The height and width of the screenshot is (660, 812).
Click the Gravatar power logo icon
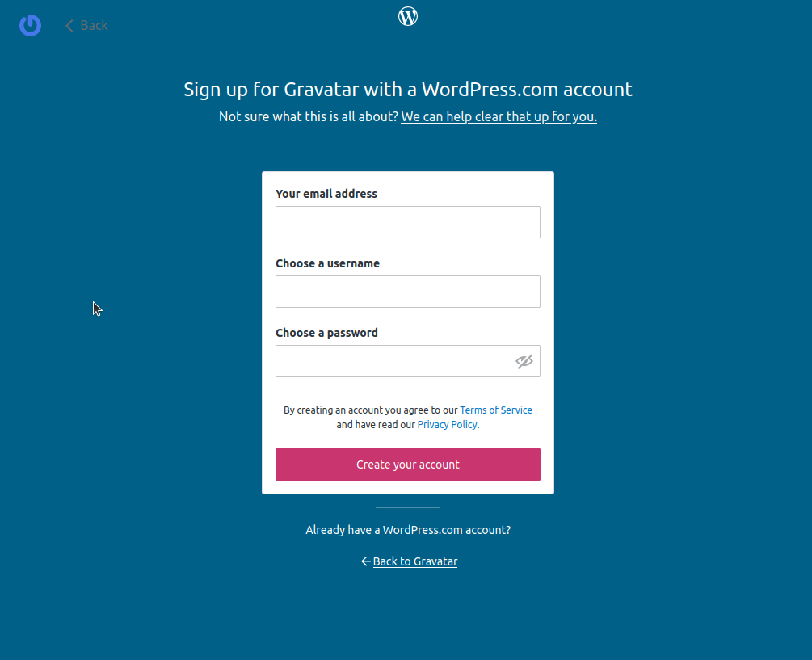[30, 25]
